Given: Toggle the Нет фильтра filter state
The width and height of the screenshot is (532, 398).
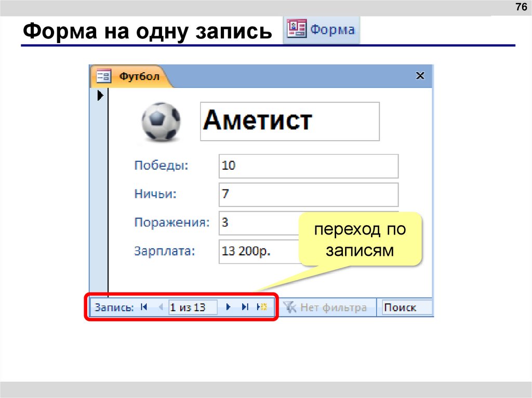Looking at the screenshot, I should pyautogui.click(x=332, y=307).
